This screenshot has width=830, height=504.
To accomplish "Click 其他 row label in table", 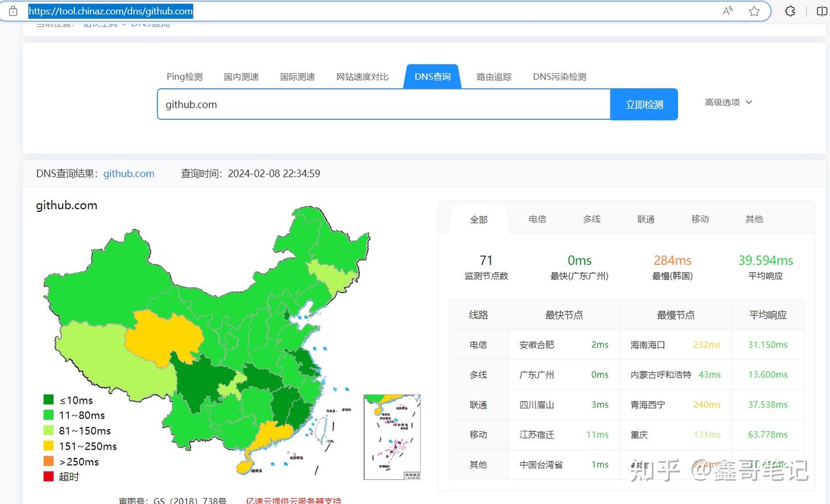I will (478, 464).
